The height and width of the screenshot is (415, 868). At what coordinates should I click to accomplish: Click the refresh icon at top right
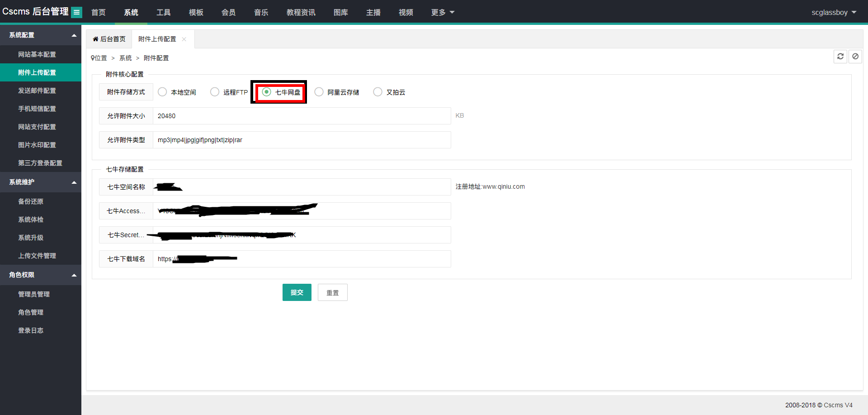840,57
